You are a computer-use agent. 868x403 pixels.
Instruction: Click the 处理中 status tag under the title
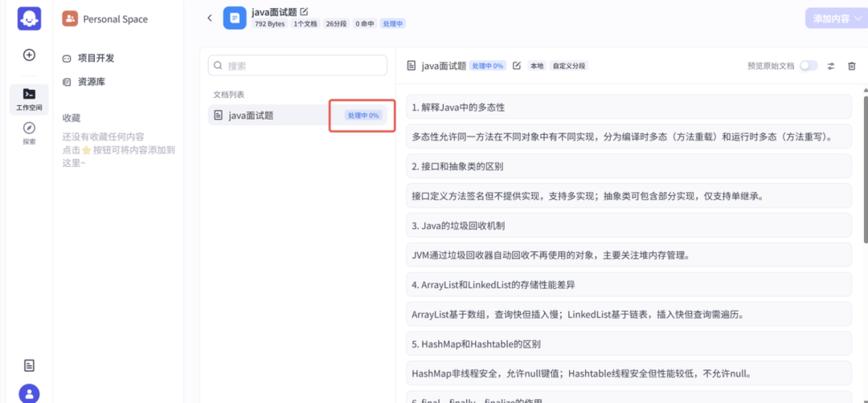pyautogui.click(x=393, y=24)
